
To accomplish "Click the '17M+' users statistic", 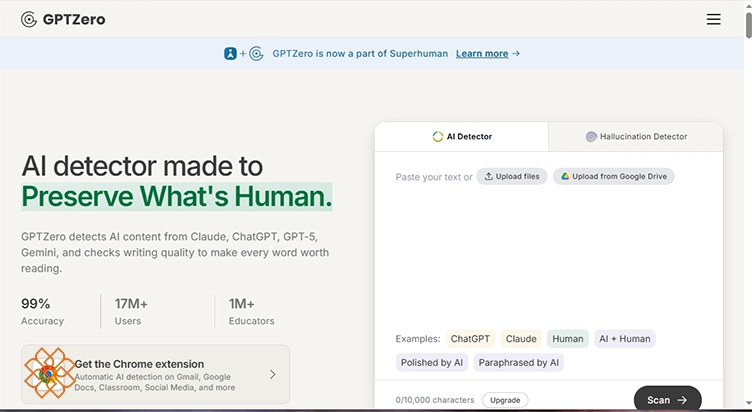I will tap(131, 304).
